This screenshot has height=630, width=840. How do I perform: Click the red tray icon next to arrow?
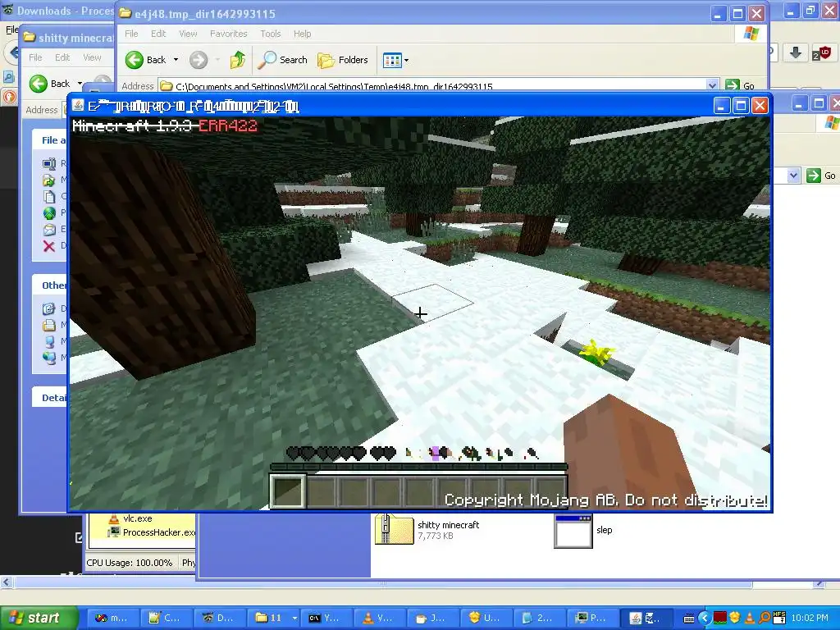tap(720, 618)
